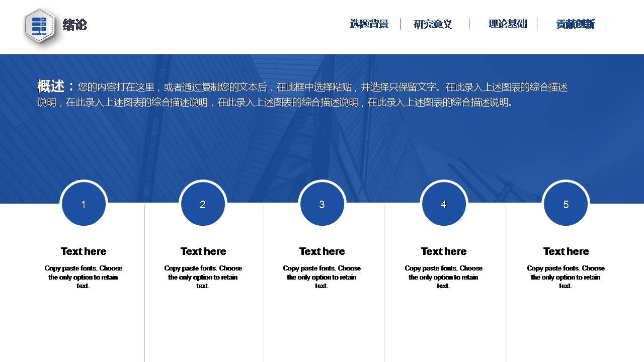The width and height of the screenshot is (644, 362).
Task: Click the 绪论 title text
Action: pos(73,25)
